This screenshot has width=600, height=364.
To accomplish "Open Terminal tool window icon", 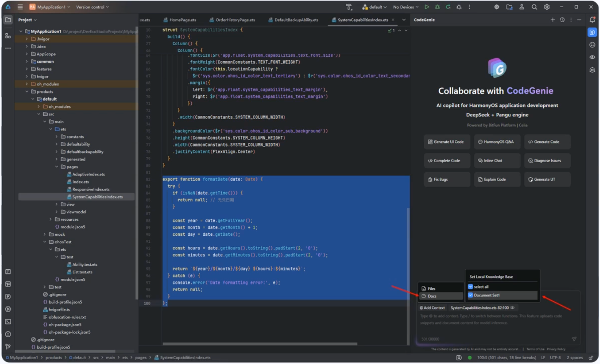I will point(8,322).
